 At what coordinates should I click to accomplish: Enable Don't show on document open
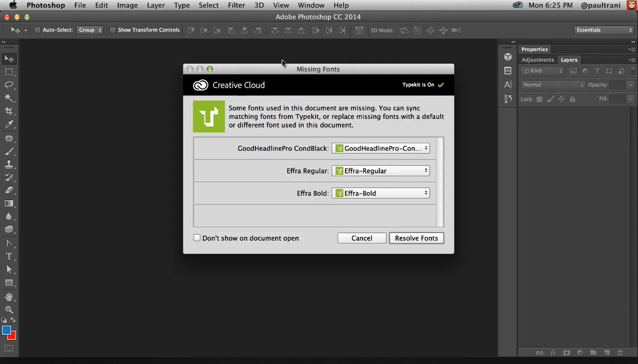(x=197, y=238)
